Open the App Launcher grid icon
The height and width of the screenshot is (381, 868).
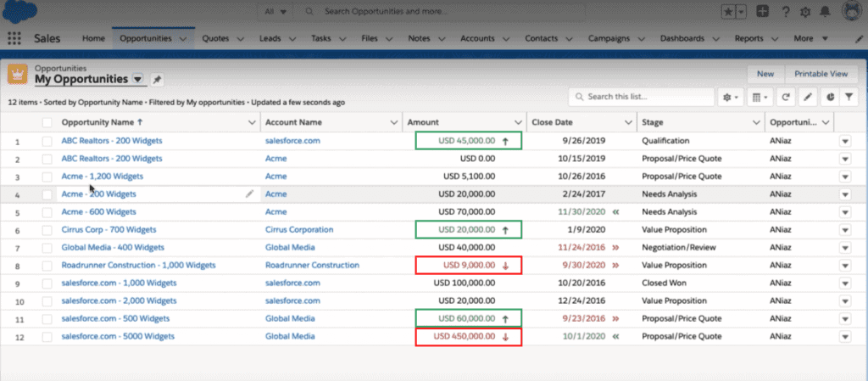point(14,38)
